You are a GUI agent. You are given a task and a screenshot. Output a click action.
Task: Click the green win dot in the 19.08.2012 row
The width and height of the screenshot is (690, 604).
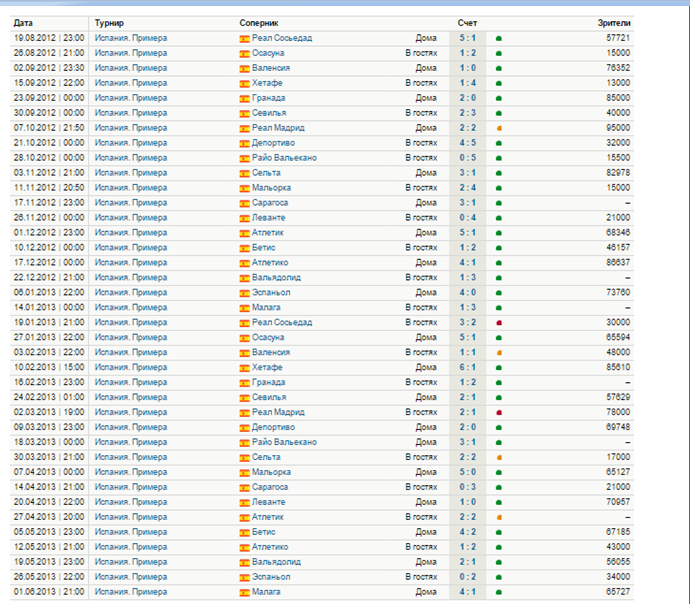tap(499, 39)
